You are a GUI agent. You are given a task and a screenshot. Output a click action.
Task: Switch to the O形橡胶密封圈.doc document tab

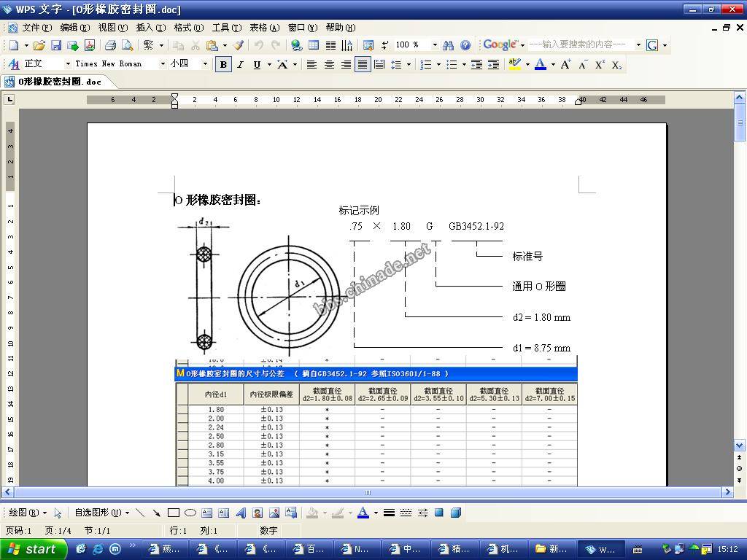pyautogui.click(x=60, y=82)
